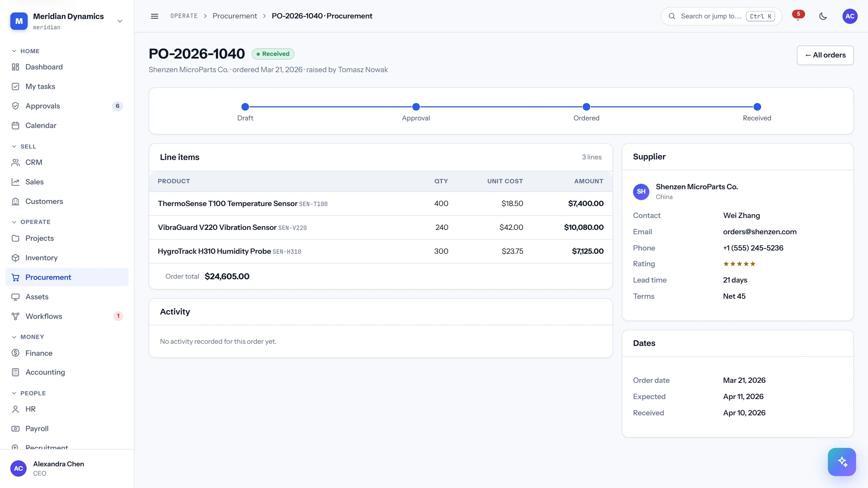The width and height of the screenshot is (868, 488).
Task: Select Accounting in the sidebar
Action: point(67,372)
